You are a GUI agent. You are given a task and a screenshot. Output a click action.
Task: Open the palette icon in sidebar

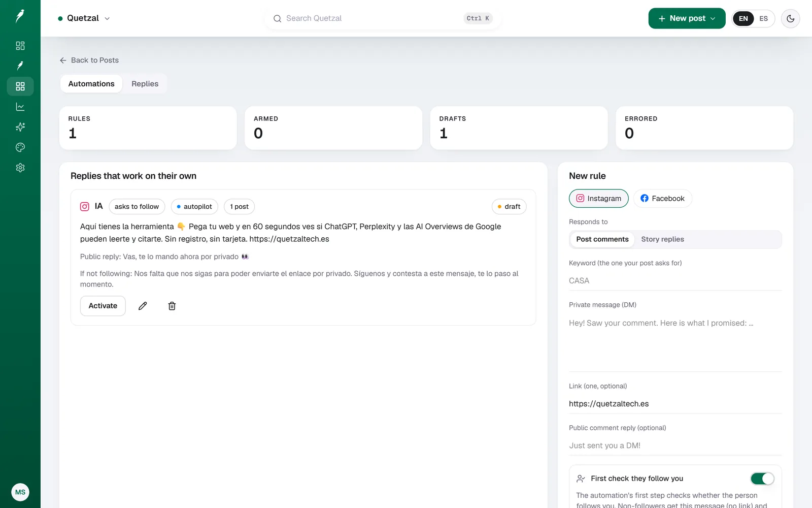(x=20, y=147)
